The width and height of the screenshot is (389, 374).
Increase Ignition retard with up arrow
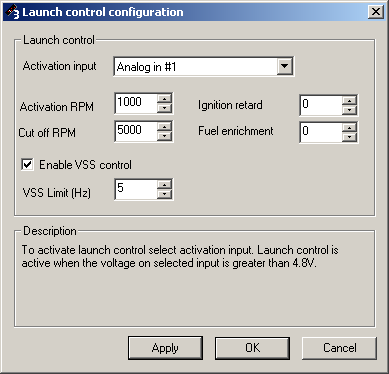tap(350, 101)
